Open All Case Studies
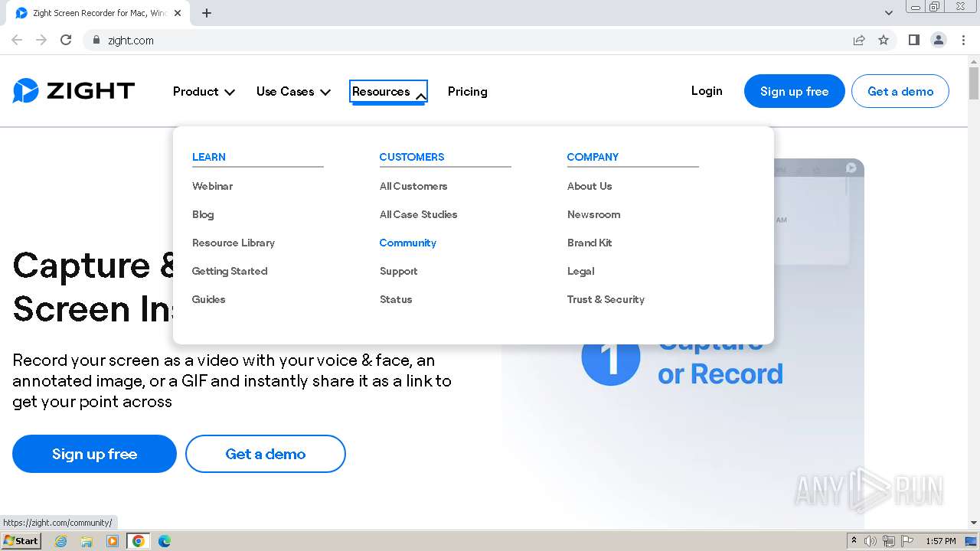The height and width of the screenshot is (551, 980). (418, 214)
